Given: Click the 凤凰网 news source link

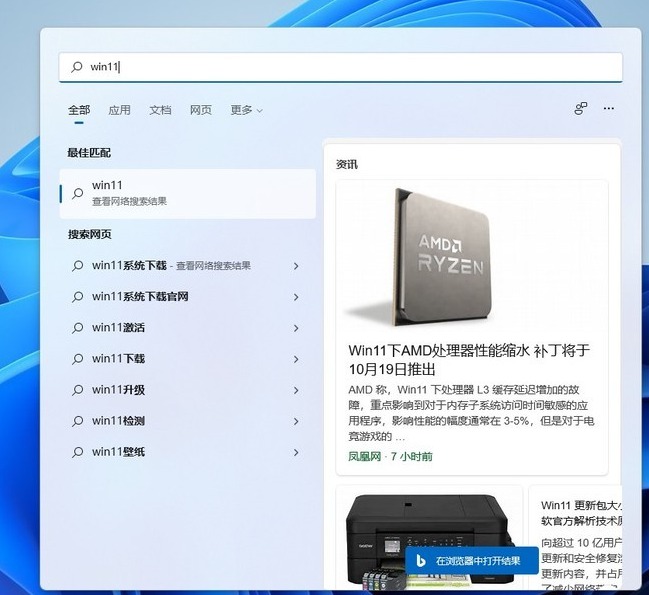Looking at the screenshot, I should click(x=364, y=456).
